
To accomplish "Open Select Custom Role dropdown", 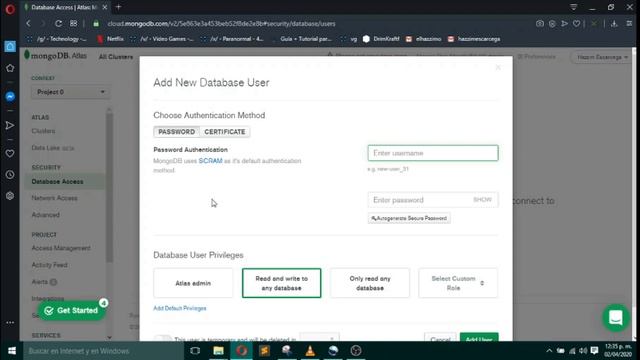I will (x=458, y=283).
